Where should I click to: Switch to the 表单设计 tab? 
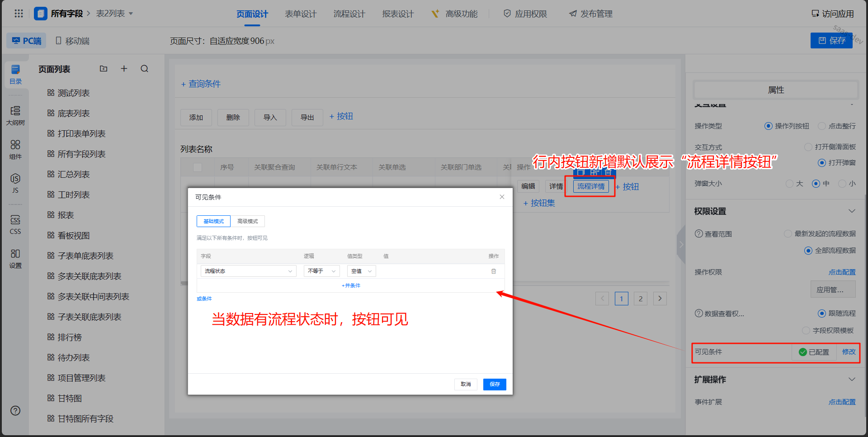(x=301, y=14)
